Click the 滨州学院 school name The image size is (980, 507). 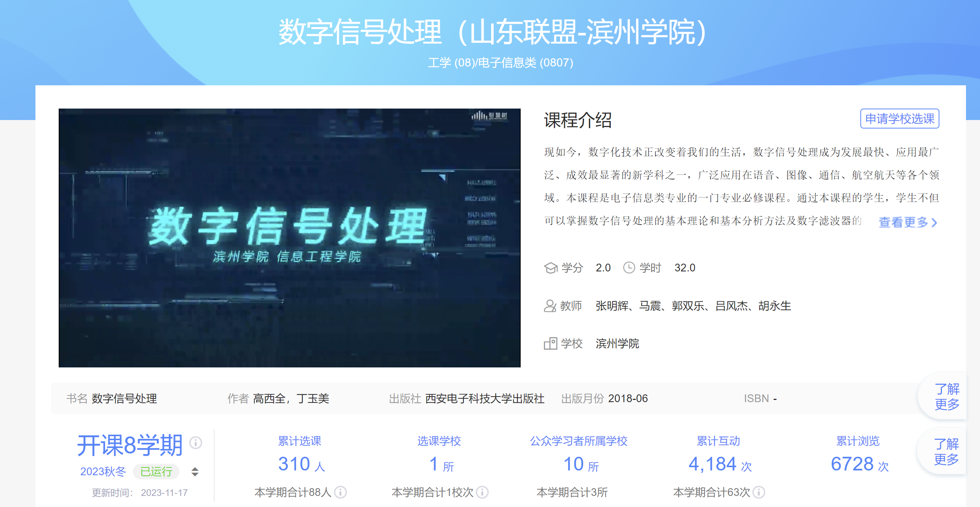pos(617,343)
